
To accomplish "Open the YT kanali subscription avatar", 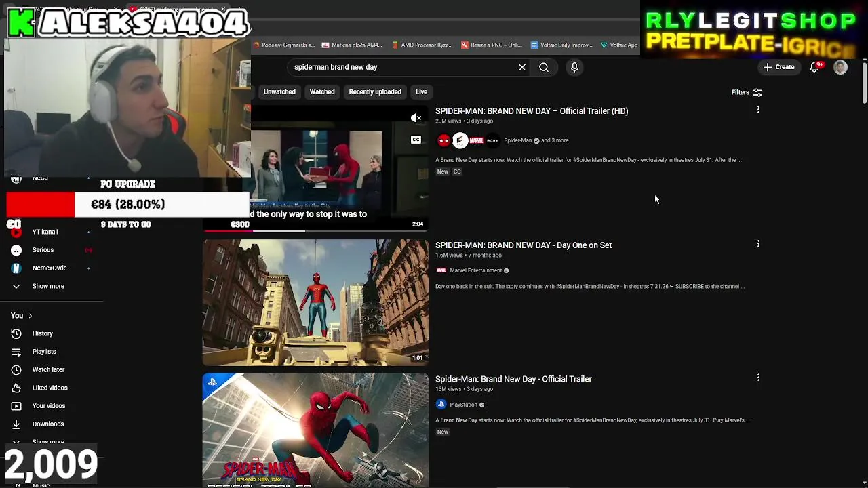I will [x=16, y=232].
